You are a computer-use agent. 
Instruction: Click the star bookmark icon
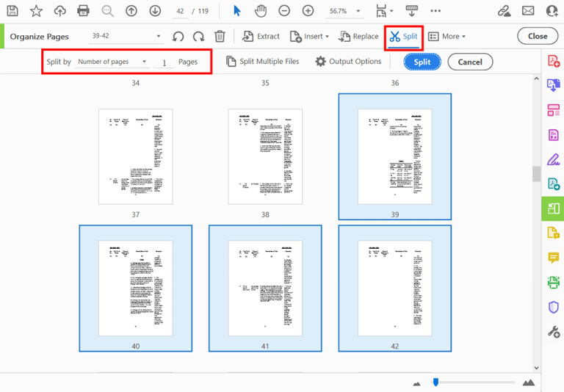click(x=36, y=11)
